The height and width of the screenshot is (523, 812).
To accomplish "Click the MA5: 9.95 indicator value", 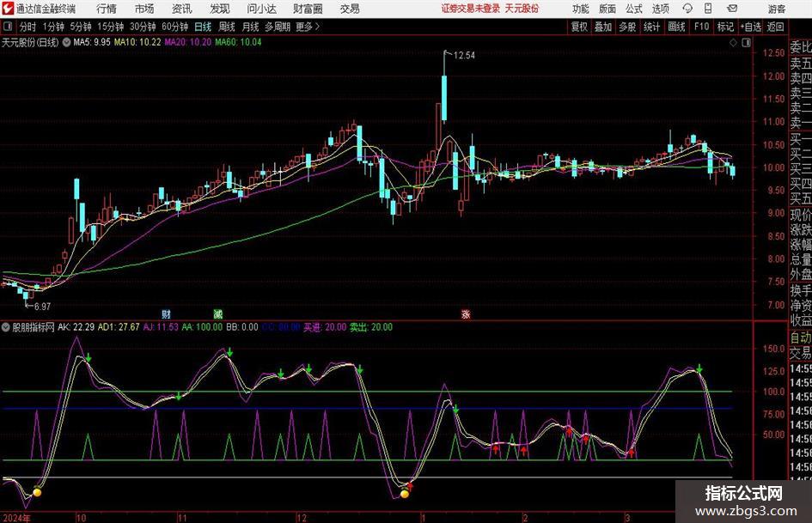I will (x=92, y=42).
